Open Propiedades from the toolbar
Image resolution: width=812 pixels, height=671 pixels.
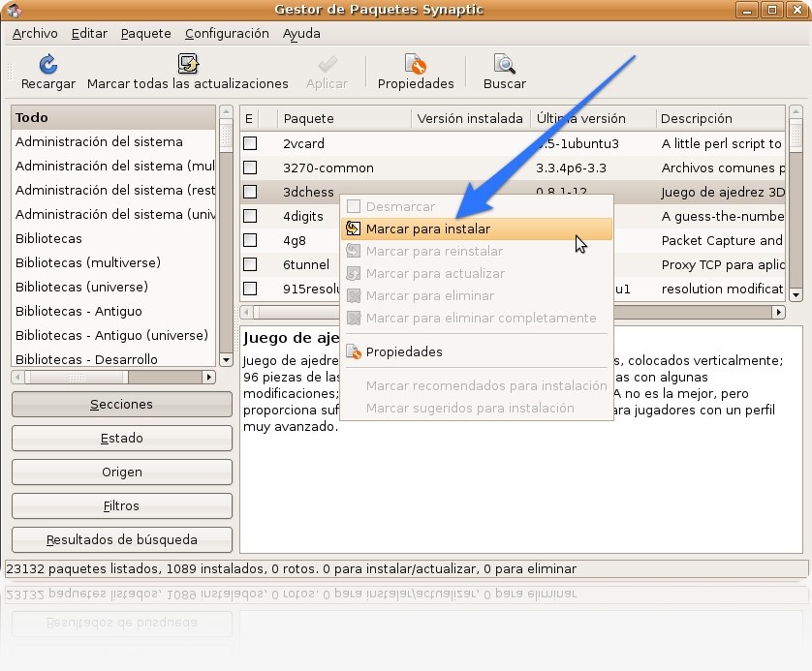click(416, 65)
